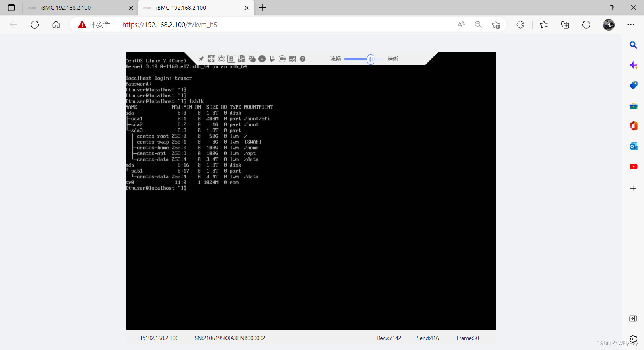
Task: Refresh the current page
Action: click(35, 25)
